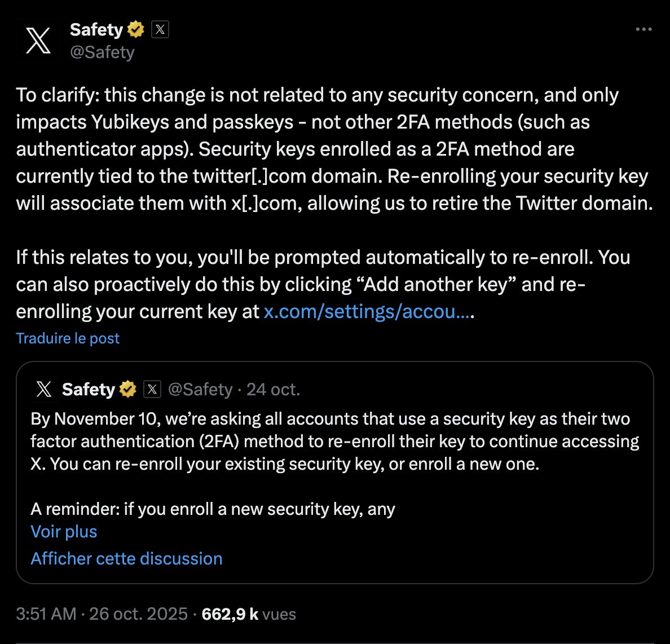Open the Safety display name in the main post header

point(96,29)
